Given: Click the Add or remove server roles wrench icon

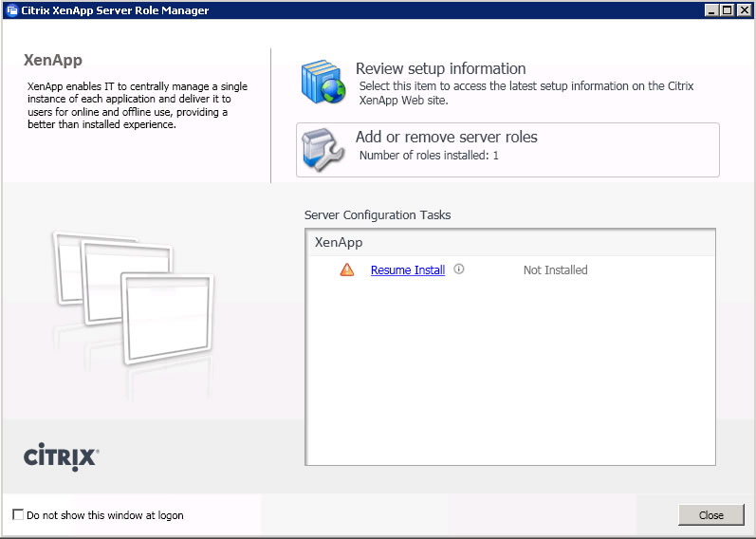Looking at the screenshot, I should point(323,150).
